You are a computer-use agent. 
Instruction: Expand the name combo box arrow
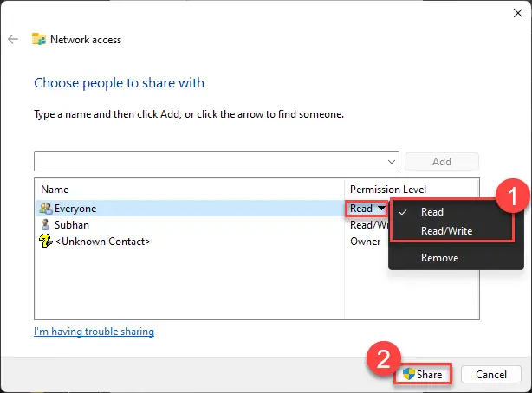coord(392,162)
